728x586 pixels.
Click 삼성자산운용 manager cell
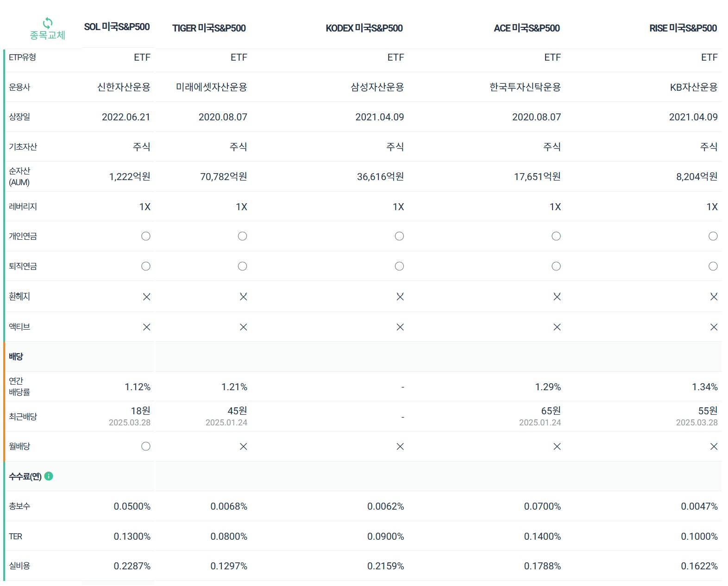pyautogui.click(x=377, y=87)
